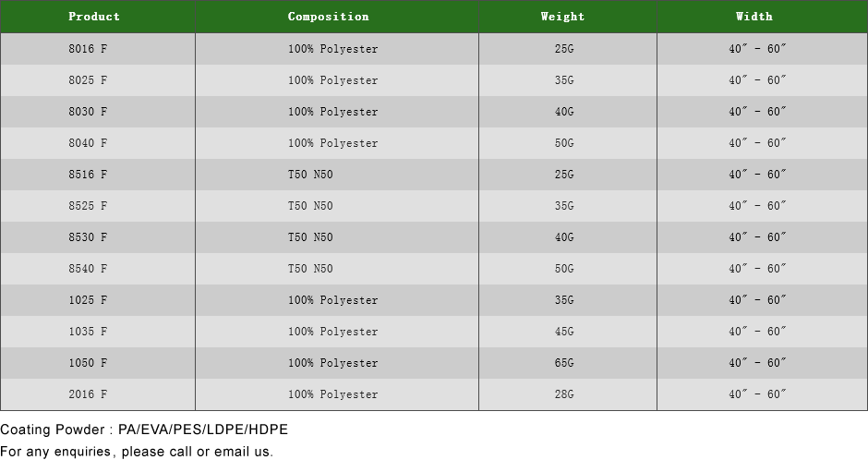Click the Weight column header

click(562, 17)
